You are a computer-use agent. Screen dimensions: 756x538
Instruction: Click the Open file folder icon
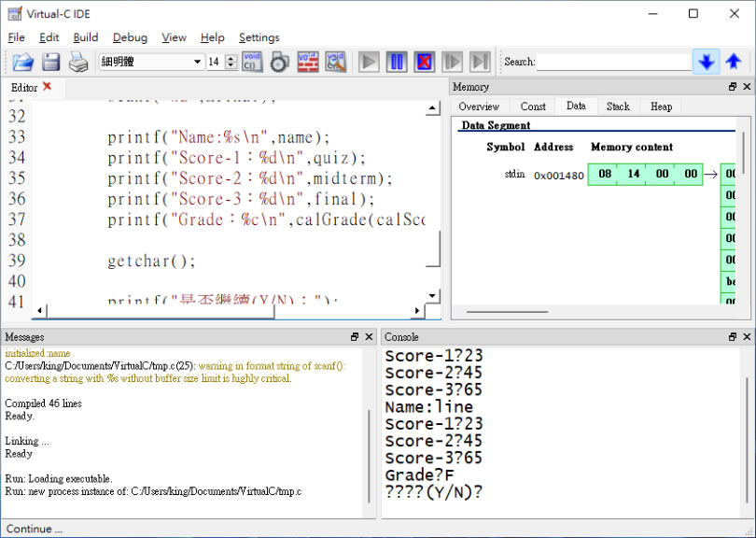(x=23, y=63)
